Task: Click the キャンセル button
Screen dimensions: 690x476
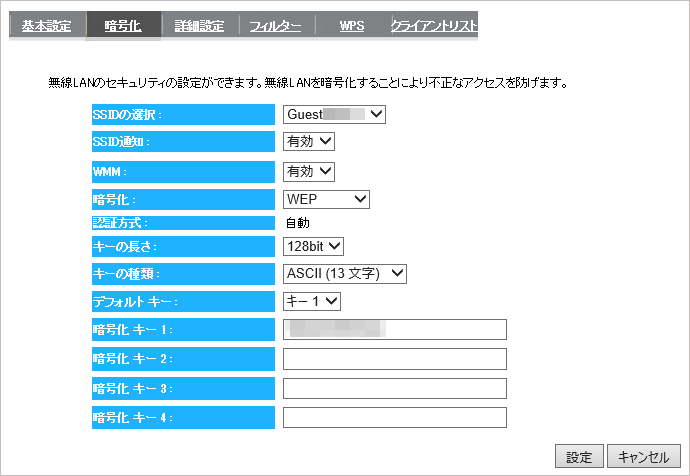Action: pos(644,457)
